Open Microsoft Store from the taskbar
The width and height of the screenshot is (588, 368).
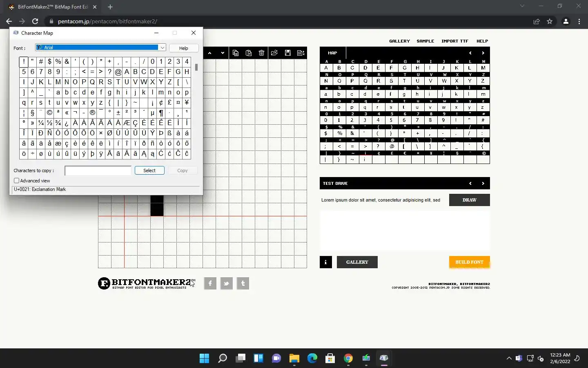pyautogui.click(x=330, y=358)
